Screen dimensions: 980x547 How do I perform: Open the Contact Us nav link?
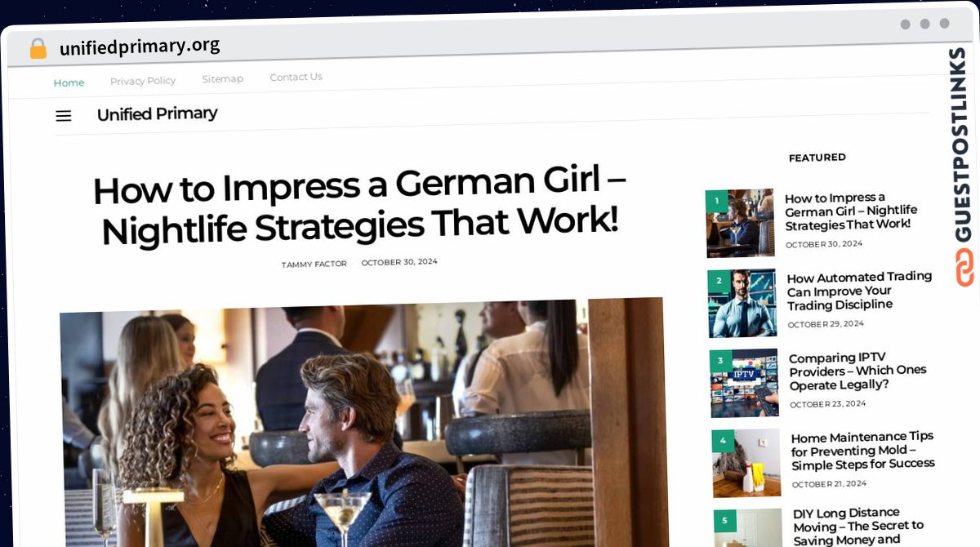(296, 77)
